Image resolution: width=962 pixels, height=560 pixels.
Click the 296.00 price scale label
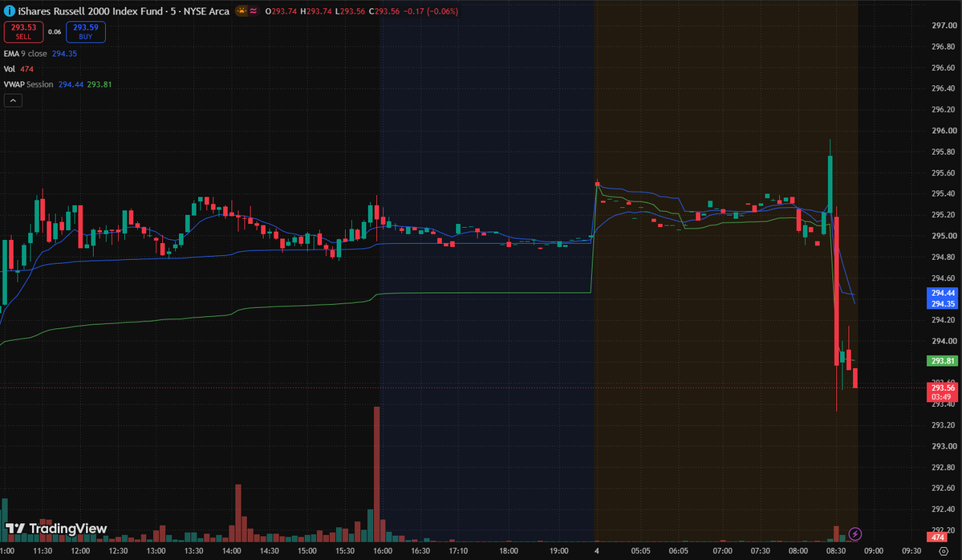click(944, 131)
